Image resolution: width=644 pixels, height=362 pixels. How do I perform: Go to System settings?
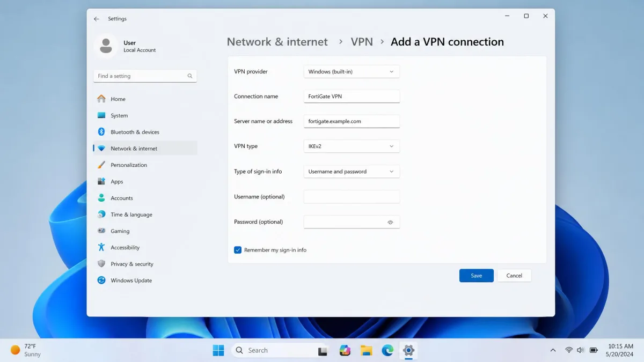click(145, 115)
